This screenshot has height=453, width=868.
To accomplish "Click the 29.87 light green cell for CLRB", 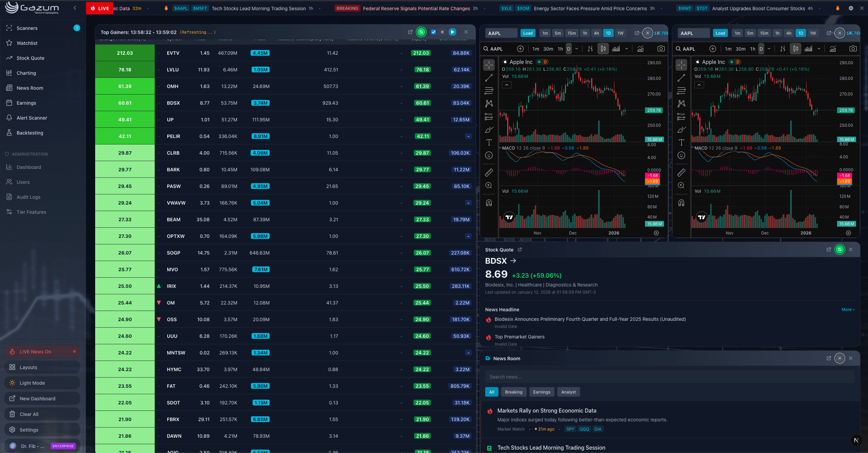I will click(x=125, y=153).
